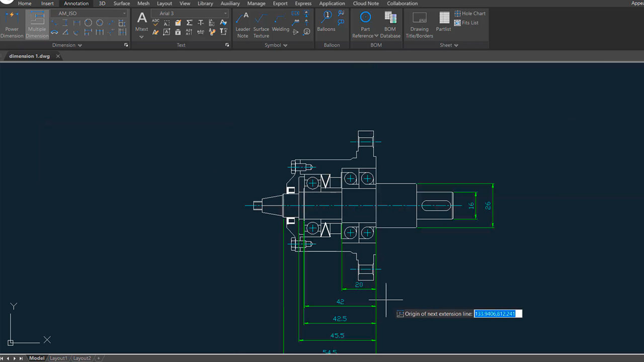Insert a Partlist table
Screen dimensions: 644x362
coord(443,22)
